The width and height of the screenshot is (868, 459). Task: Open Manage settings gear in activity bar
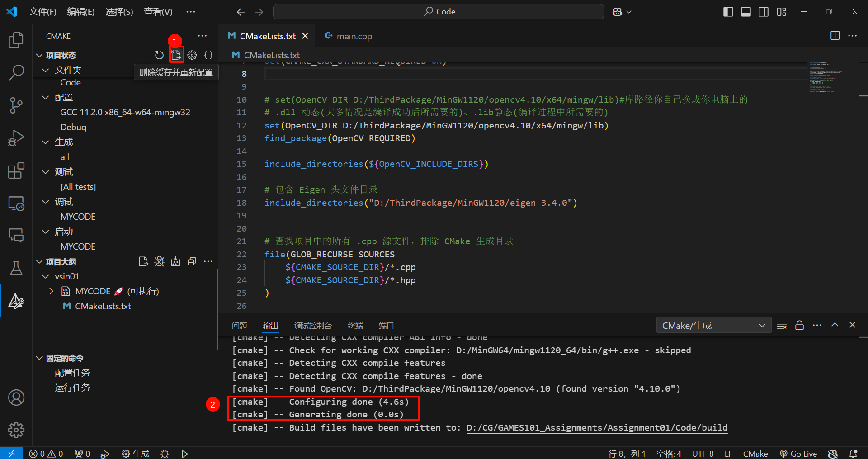[x=16, y=430]
